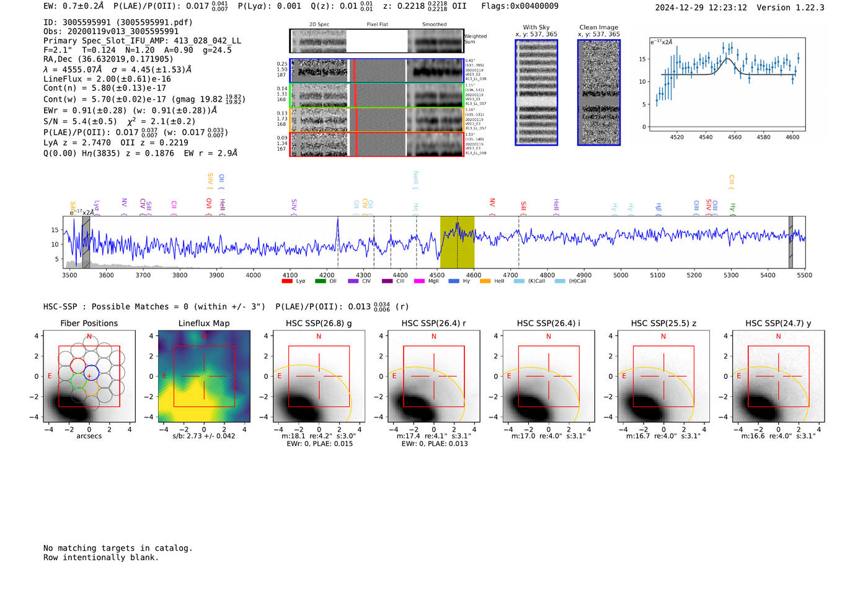868x591 pixels.
Task: Click the Weighted Sum 2D spectrum strip
Action: pyautogui.click(x=376, y=41)
